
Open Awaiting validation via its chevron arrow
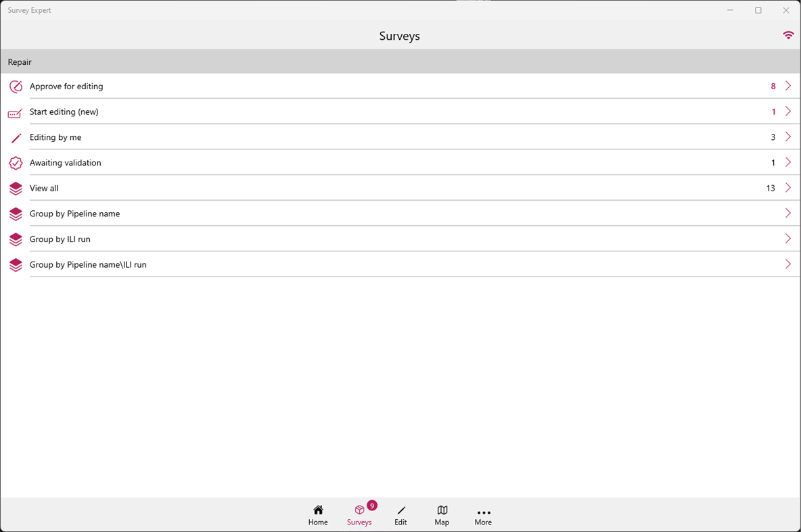(787, 162)
